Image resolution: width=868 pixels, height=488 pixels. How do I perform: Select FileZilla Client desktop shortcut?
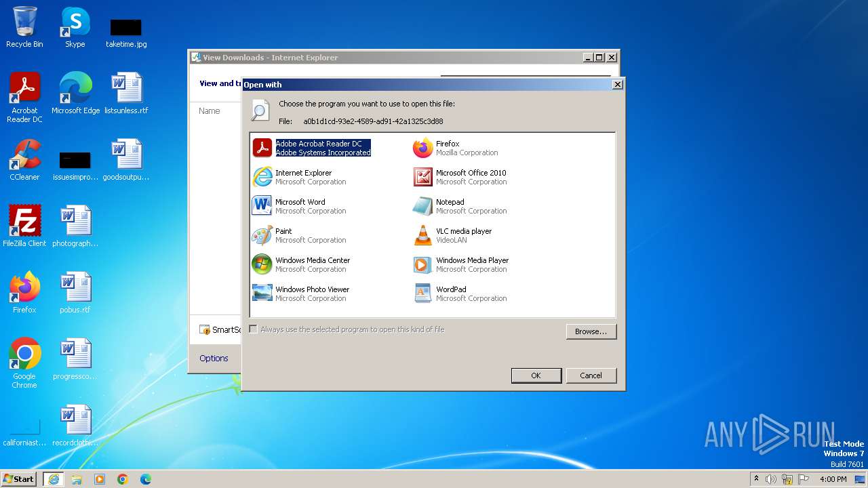click(24, 226)
